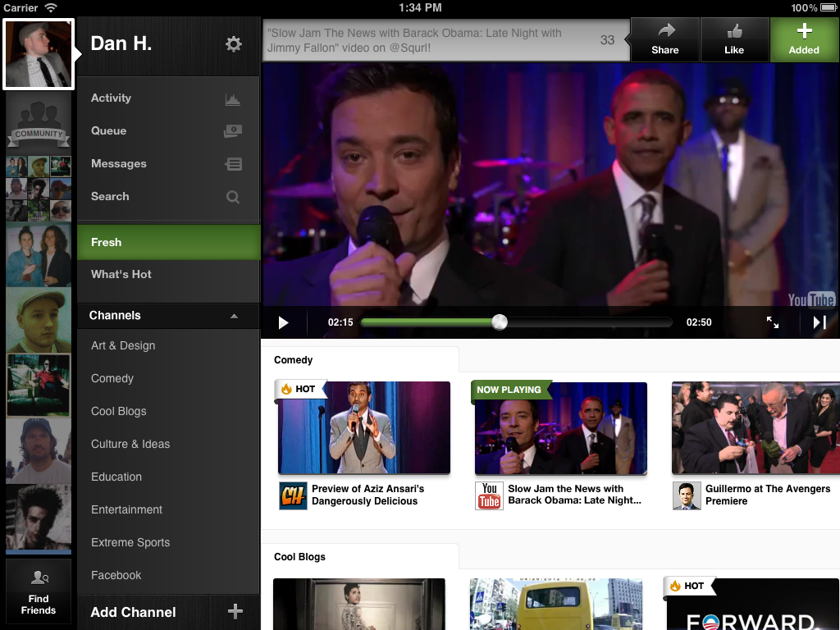Screen dimensions: 840x630
Task: Click the HOT flame badge on Forward thumbnail
Action: tap(688, 586)
